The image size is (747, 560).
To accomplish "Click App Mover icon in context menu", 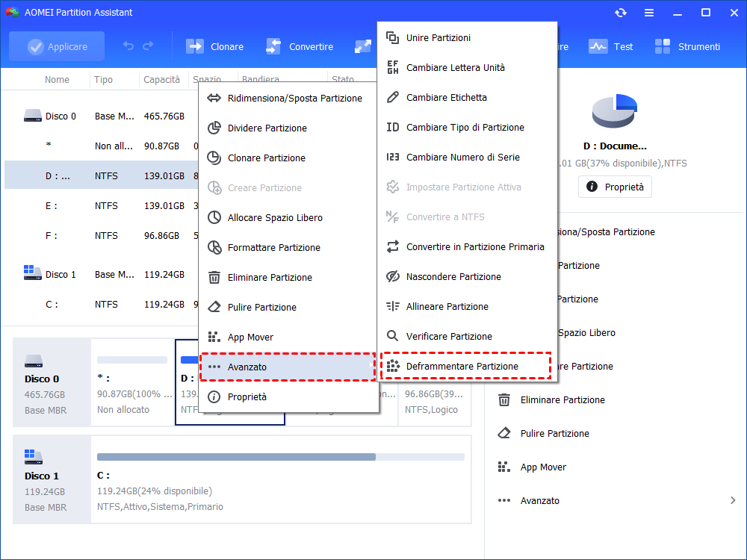I will tap(214, 337).
